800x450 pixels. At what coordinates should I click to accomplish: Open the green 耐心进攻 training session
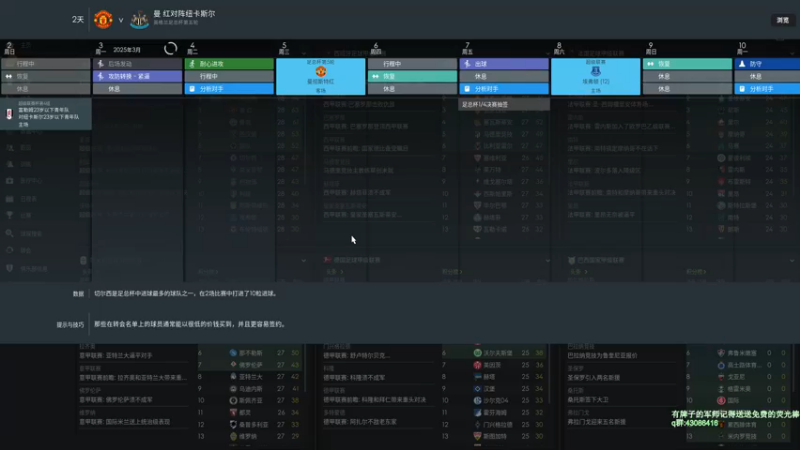pos(229,64)
